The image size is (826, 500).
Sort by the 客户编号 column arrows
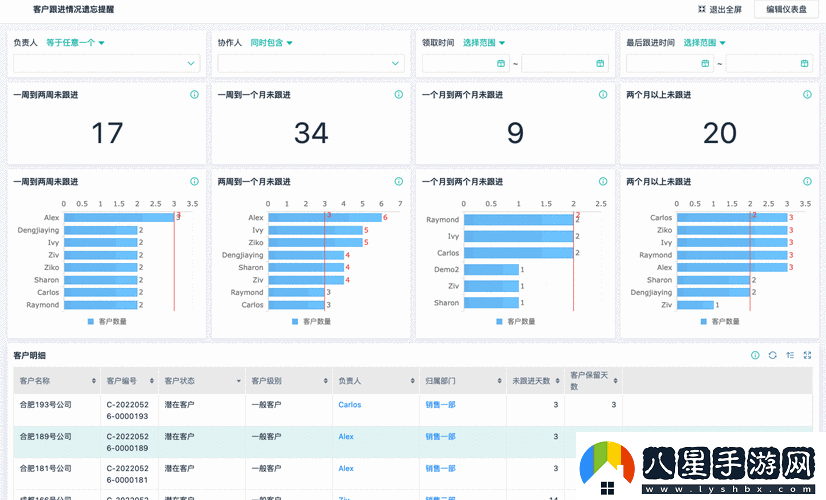point(152,380)
